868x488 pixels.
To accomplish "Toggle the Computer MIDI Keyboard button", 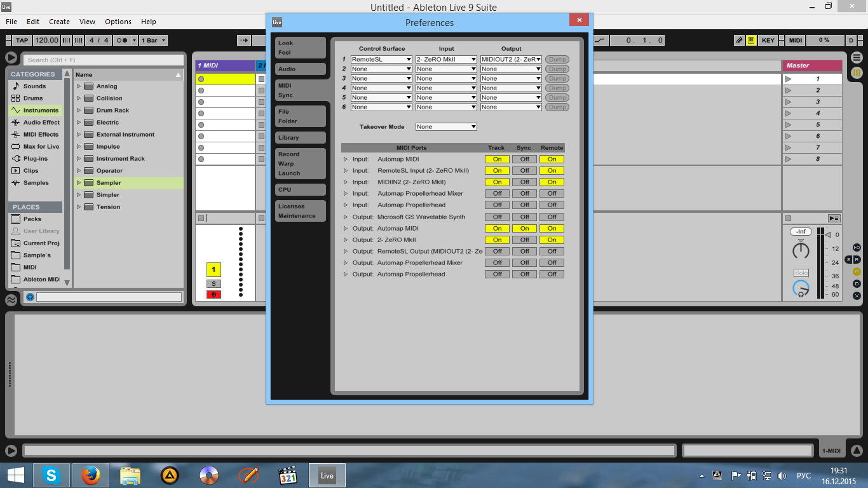I will click(751, 40).
